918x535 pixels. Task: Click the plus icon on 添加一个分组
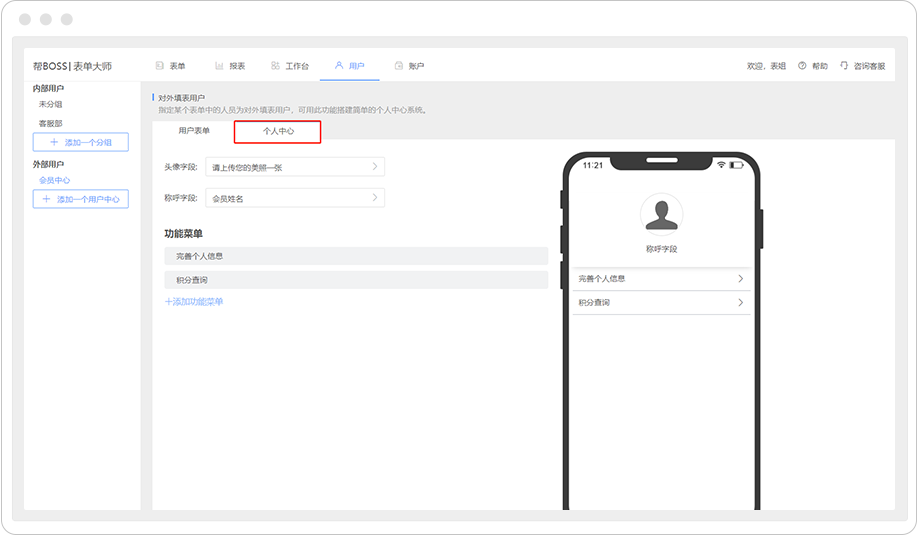point(54,142)
